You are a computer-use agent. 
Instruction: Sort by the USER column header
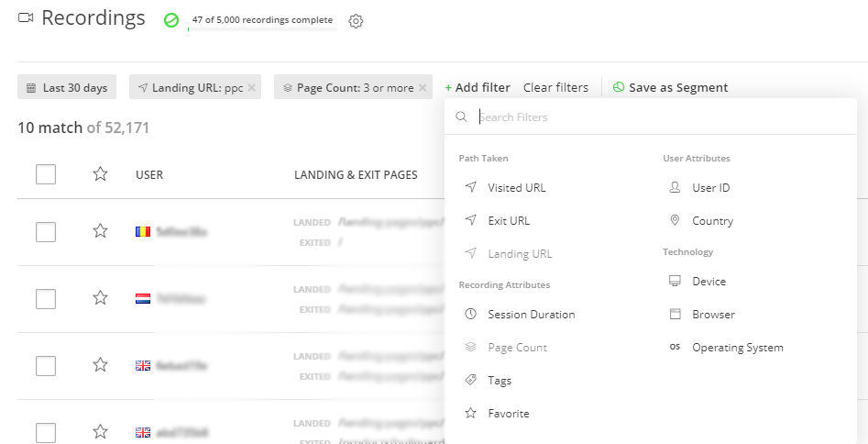click(x=149, y=175)
